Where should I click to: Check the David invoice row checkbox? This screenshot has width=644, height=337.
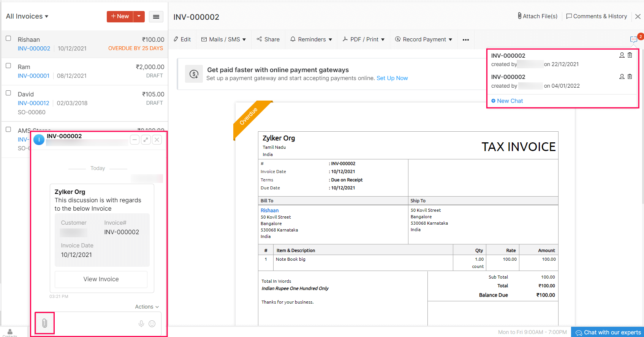click(x=8, y=93)
